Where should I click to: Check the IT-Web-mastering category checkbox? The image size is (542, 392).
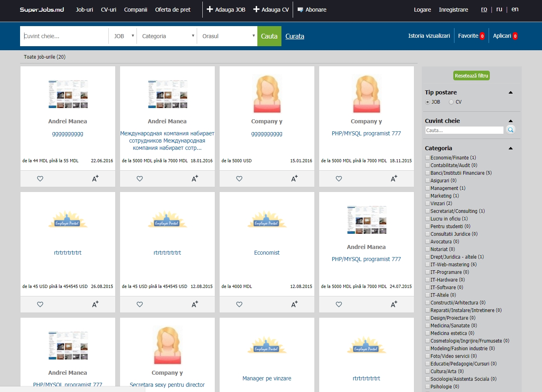coord(428,265)
